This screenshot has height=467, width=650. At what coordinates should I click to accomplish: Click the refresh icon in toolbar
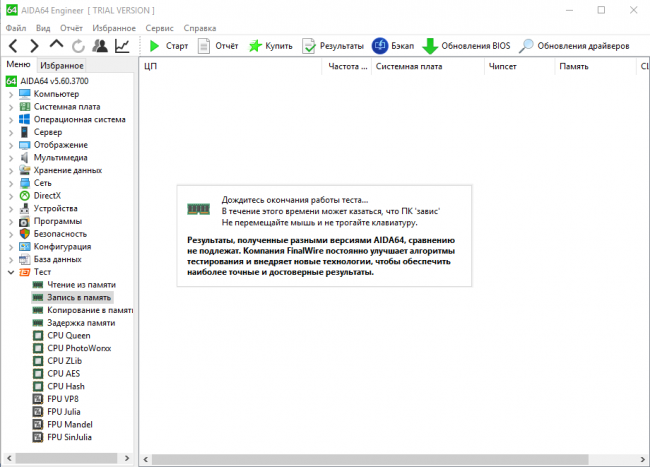click(x=78, y=46)
